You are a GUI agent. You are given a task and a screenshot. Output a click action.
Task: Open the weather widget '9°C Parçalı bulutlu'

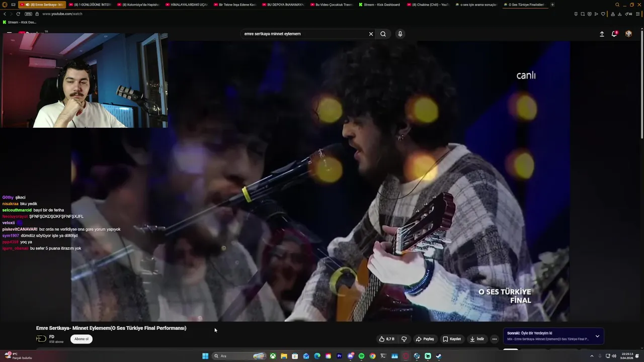tap(17, 356)
